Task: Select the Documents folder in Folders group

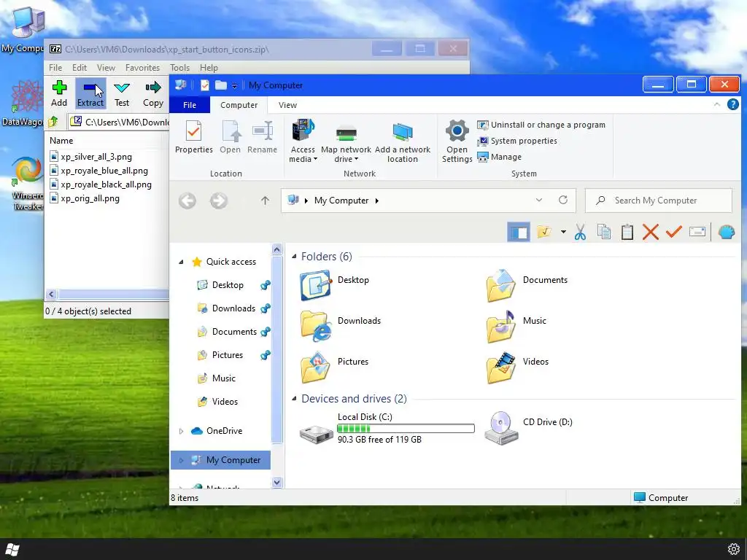Action: pyautogui.click(x=527, y=286)
